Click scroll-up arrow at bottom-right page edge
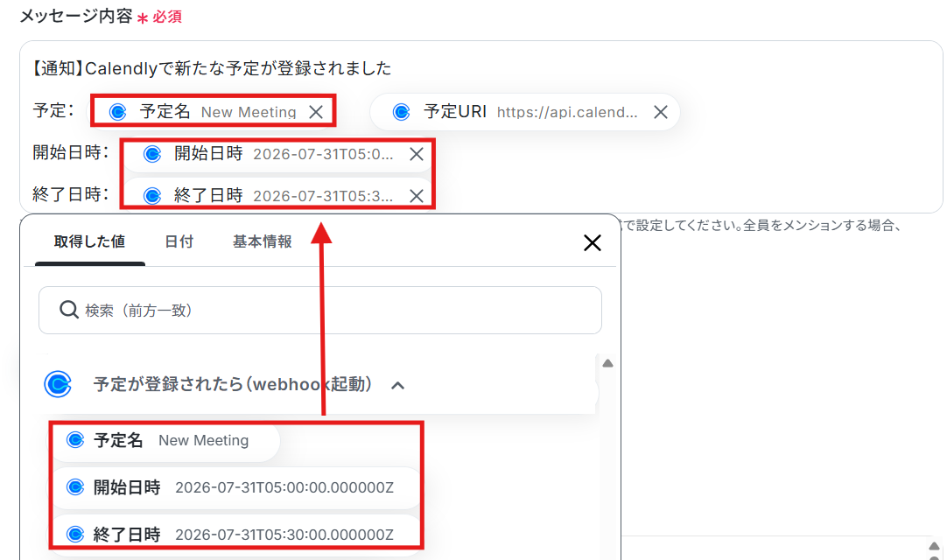This screenshot has height=560, width=947. 934,546
